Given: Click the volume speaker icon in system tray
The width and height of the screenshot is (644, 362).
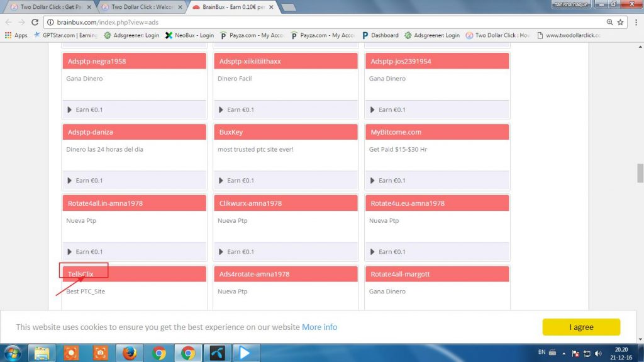Looking at the screenshot, I should [x=597, y=353].
